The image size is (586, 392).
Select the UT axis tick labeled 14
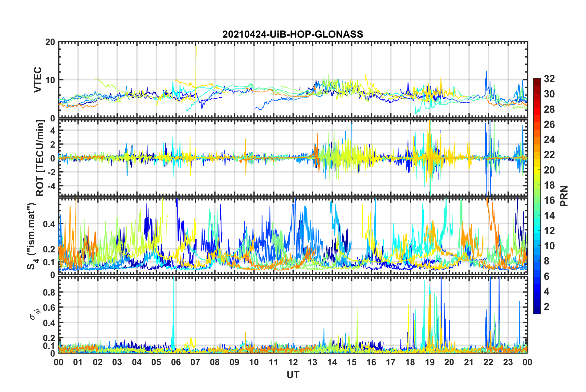click(x=332, y=362)
